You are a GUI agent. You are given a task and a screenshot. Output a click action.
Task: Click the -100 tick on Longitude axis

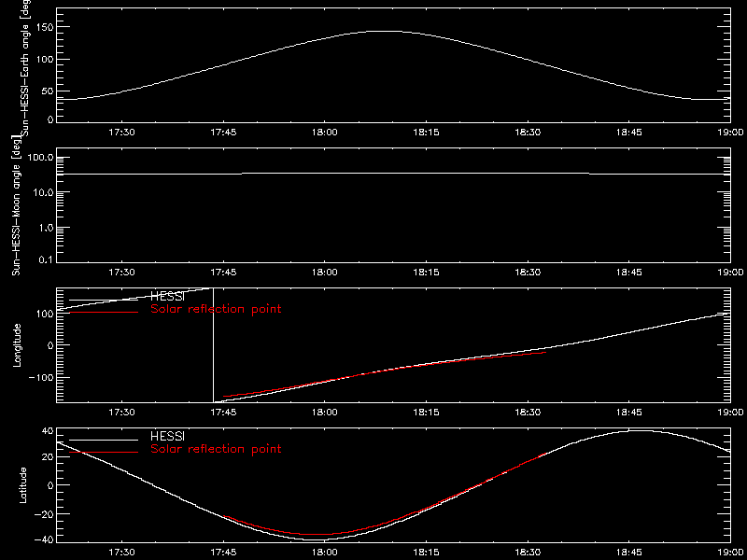pyautogui.click(x=40, y=377)
